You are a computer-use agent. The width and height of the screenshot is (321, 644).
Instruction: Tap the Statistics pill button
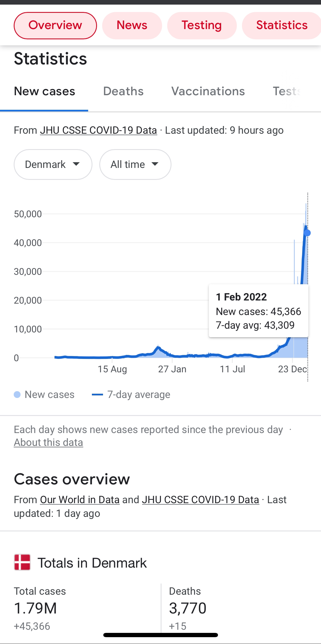click(282, 25)
